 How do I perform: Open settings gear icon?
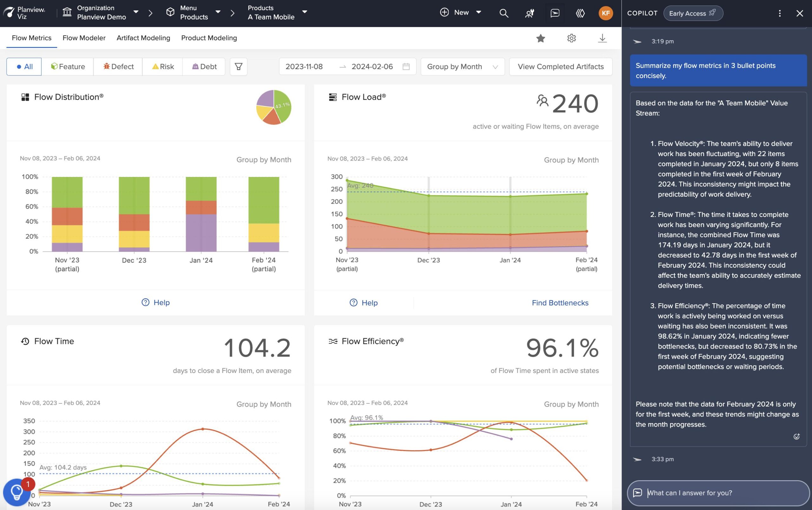(571, 38)
